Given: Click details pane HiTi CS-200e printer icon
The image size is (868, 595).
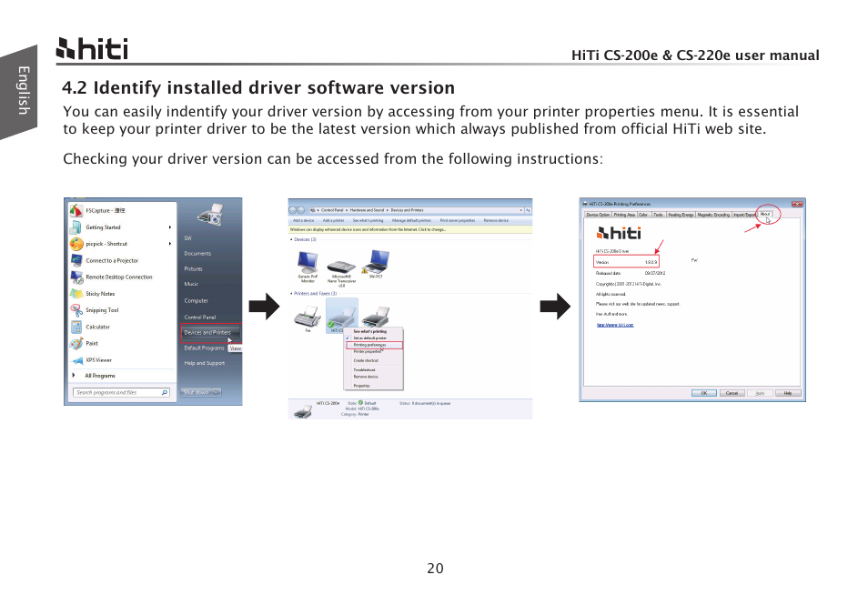Looking at the screenshot, I should tap(302, 410).
